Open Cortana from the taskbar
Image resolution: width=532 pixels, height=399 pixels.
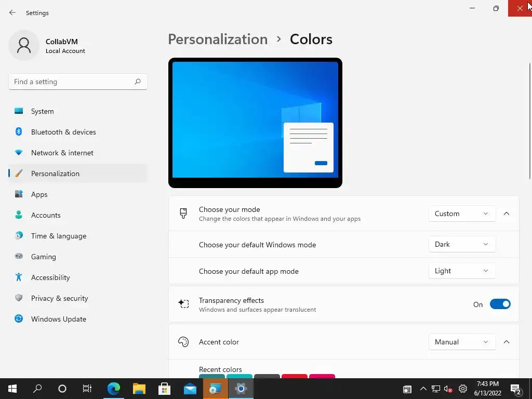62,389
